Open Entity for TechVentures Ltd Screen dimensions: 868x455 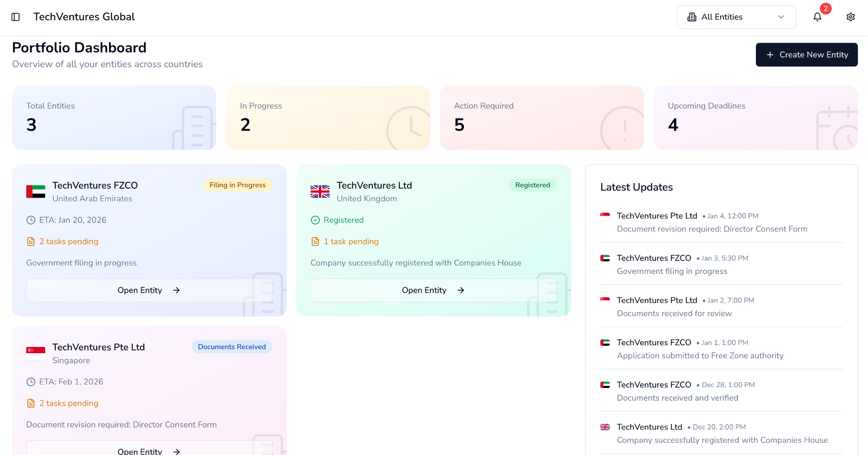(434, 290)
